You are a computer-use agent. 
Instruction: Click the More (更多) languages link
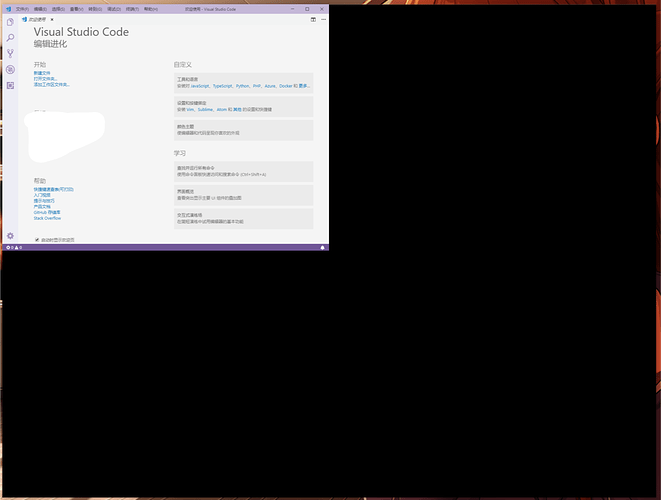pos(304,86)
